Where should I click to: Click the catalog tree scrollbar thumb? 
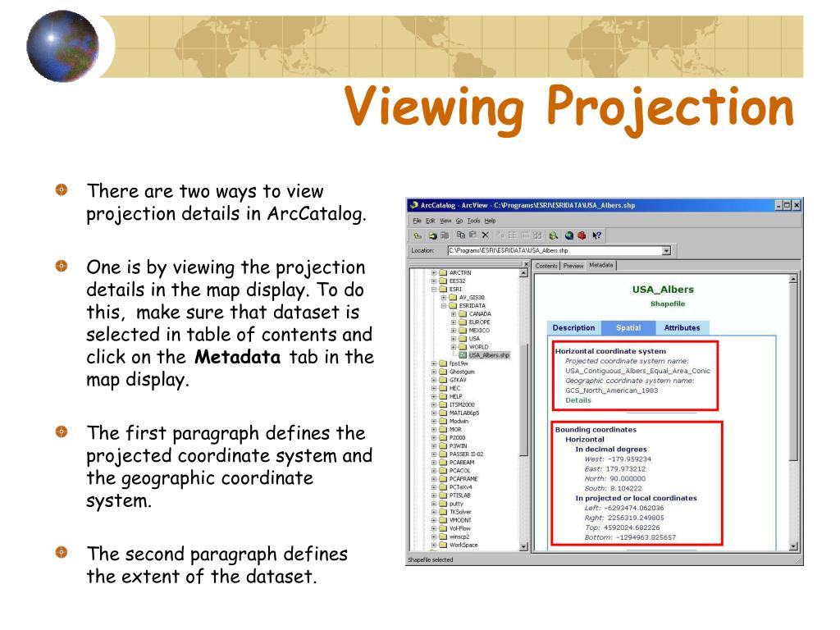coord(524,399)
